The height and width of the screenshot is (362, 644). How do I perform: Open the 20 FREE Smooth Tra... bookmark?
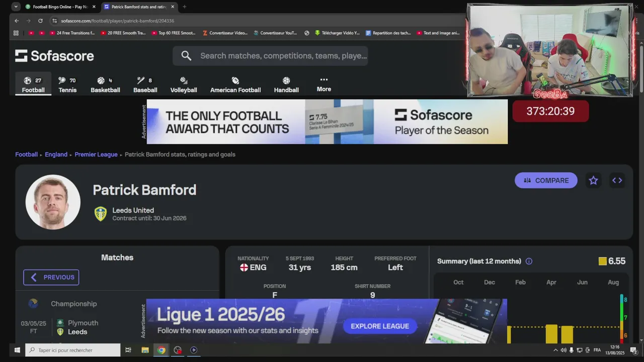123,33
